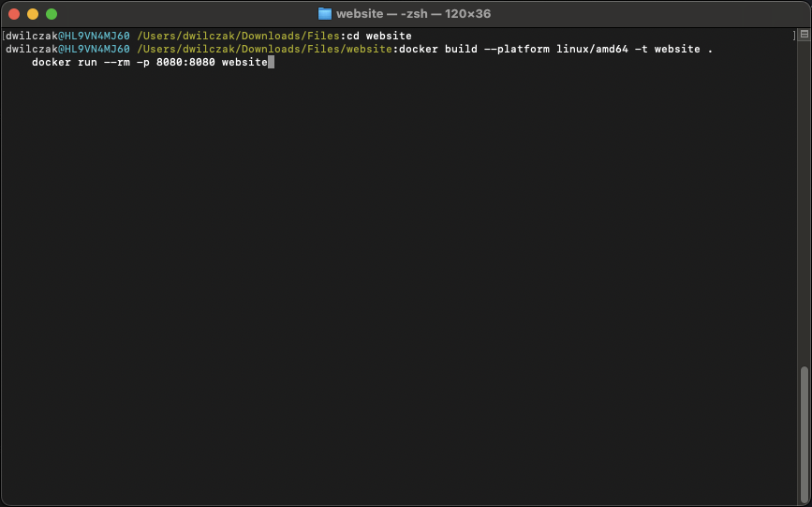Viewport: 812px width, 507px height.
Task: Click the 'cd website' command text
Action: point(379,36)
